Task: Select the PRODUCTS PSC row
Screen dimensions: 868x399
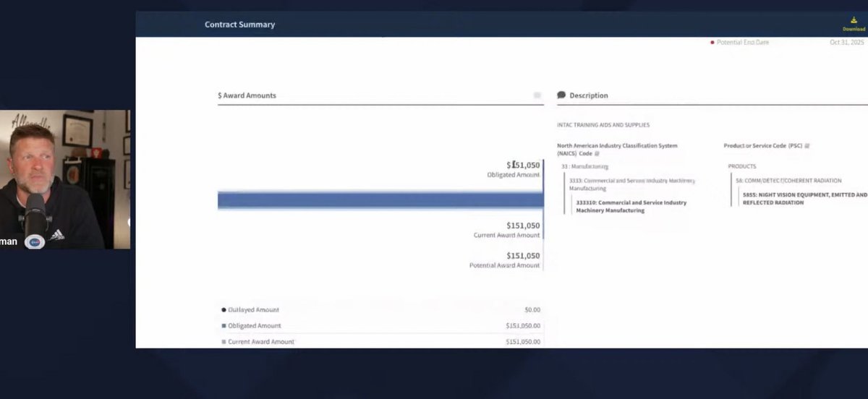Action: click(x=742, y=166)
